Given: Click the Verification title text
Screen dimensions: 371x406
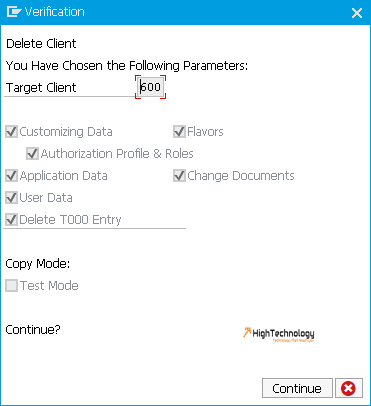Looking at the screenshot, I should (55, 12).
